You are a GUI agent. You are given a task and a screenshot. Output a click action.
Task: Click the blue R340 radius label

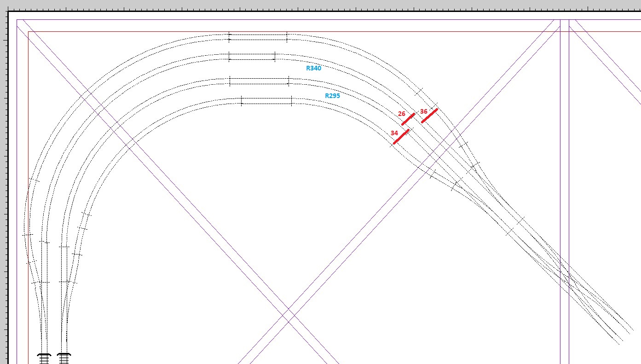point(314,68)
